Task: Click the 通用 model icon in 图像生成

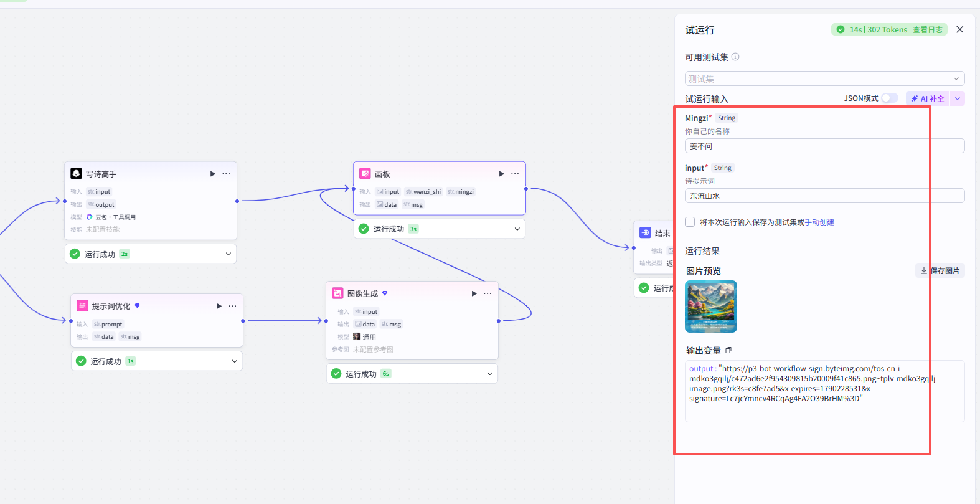Action: pos(357,336)
